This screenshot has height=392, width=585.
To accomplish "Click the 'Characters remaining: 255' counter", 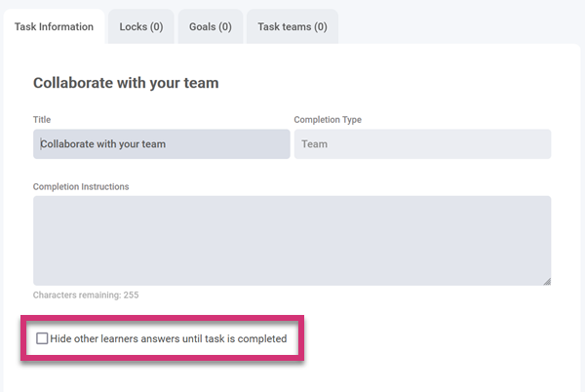I will click(x=92, y=294).
